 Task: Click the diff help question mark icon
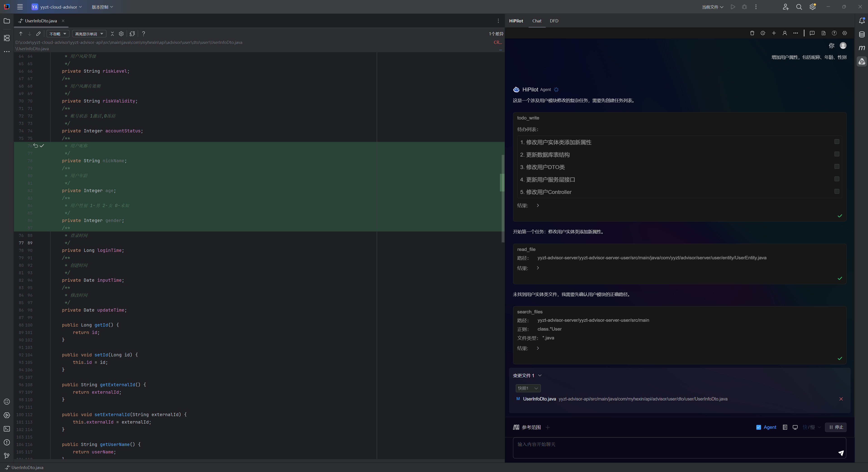(x=144, y=34)
